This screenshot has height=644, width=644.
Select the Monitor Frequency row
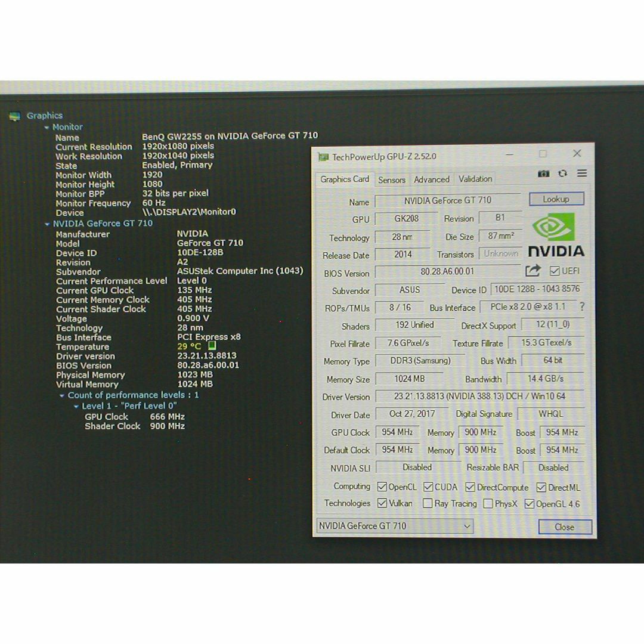tap(110, 203)
